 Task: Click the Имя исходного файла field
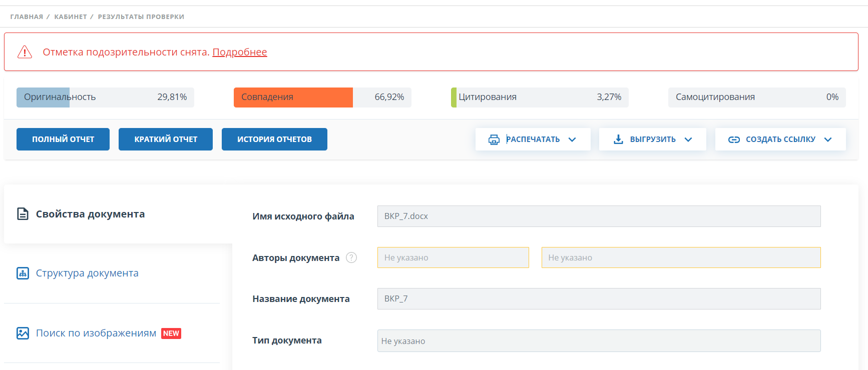click(x=599, y=216)
